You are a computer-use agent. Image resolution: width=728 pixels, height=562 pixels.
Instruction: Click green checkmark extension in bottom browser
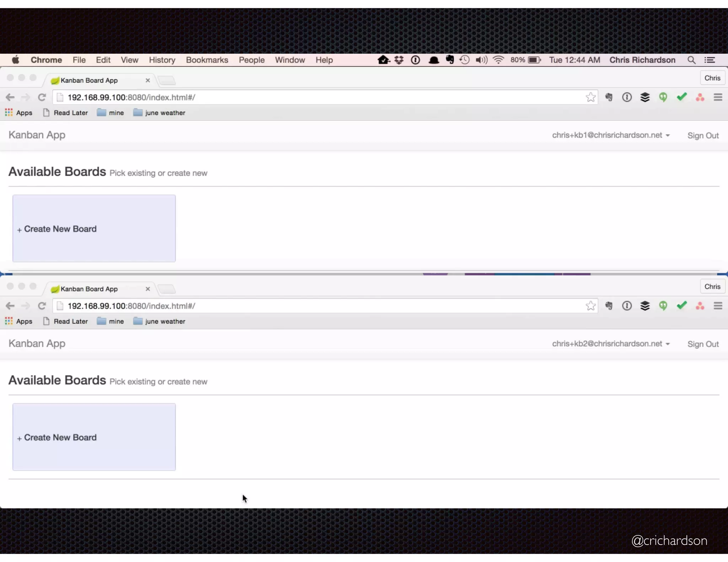click(681, 306)
